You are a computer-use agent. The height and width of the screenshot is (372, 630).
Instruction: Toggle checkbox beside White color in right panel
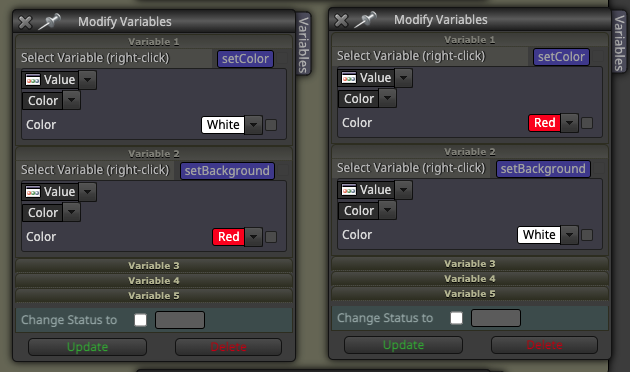click(x=587, y=235)
